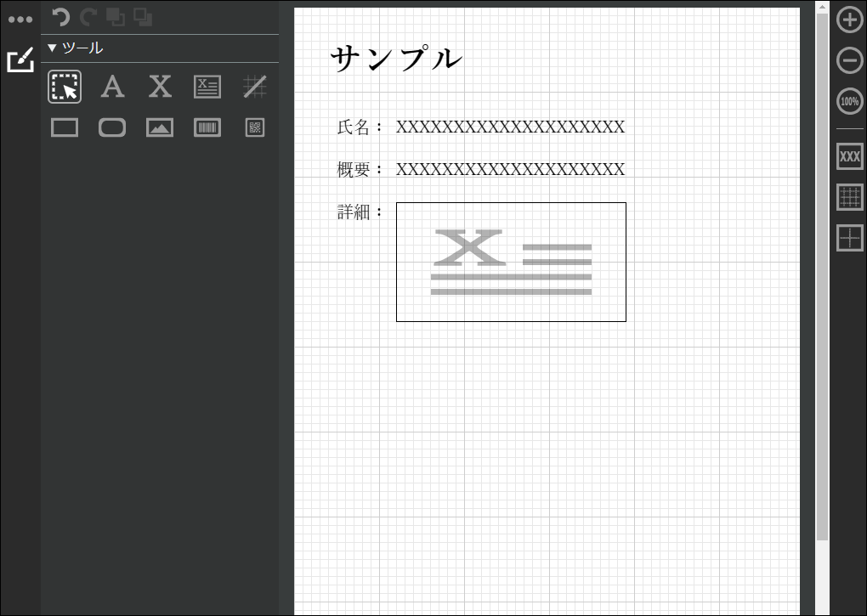The width and height of the screenshot is (867, 616).
Task: Select the image insertion tool
Action: 160,127
